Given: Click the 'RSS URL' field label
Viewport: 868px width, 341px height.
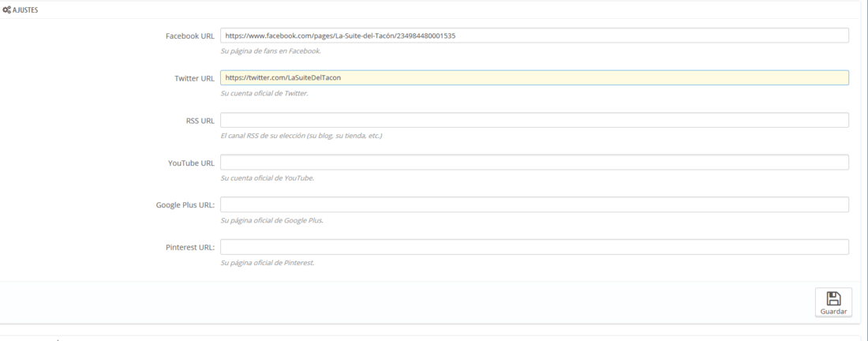Looking at the screenshot, I should [x=200, y=121].
